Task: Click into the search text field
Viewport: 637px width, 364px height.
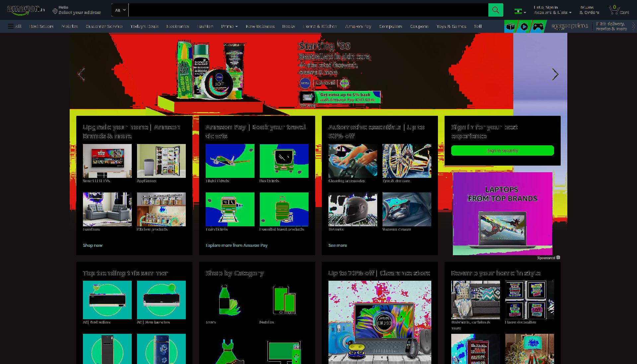Action: pos(308,10)
